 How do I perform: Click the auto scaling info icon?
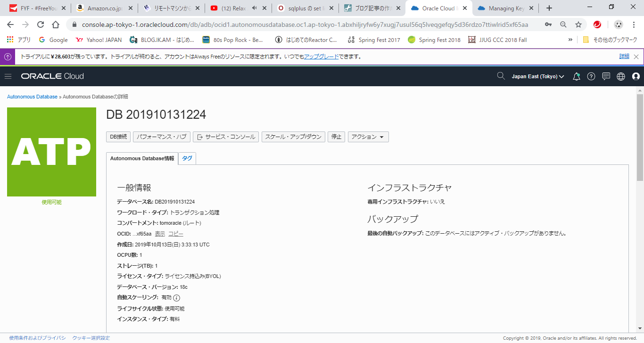(177, 298)
